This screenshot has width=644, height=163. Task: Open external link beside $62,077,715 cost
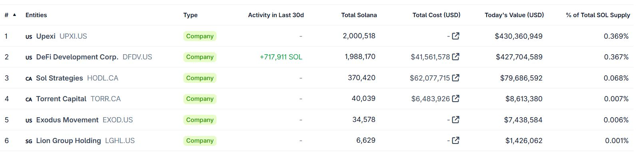click(455, 78)
